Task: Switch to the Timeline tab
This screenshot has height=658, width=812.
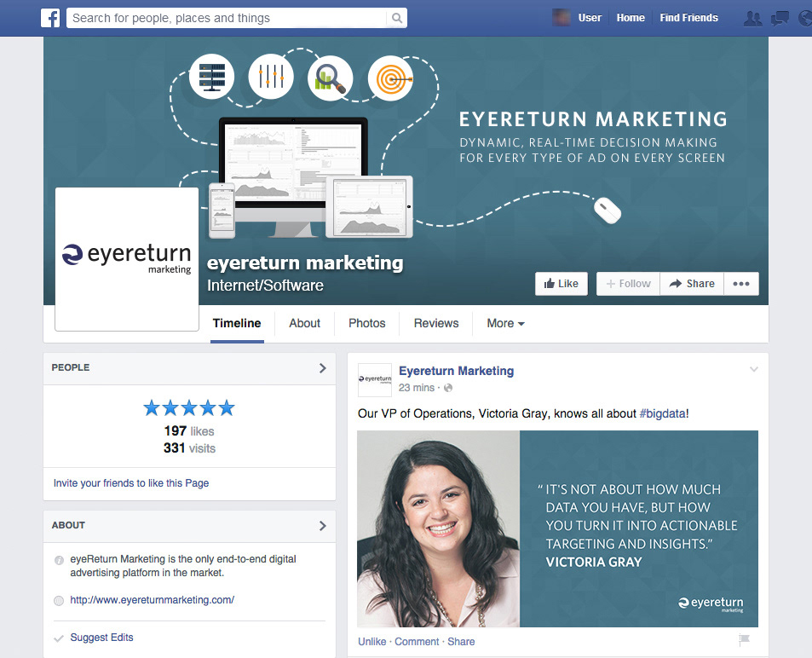Action: [x=237, y=323]
